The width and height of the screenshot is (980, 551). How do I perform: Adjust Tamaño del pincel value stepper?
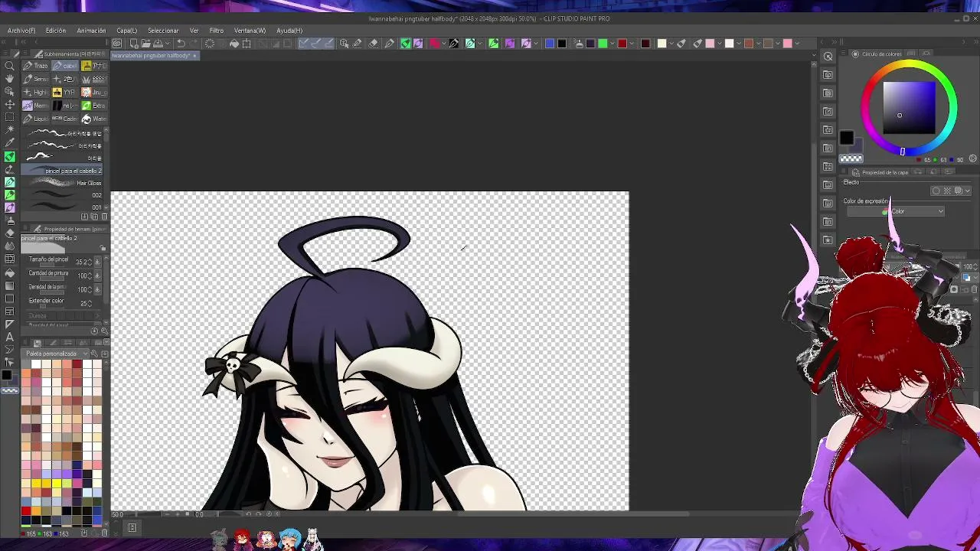pos(90,262)
